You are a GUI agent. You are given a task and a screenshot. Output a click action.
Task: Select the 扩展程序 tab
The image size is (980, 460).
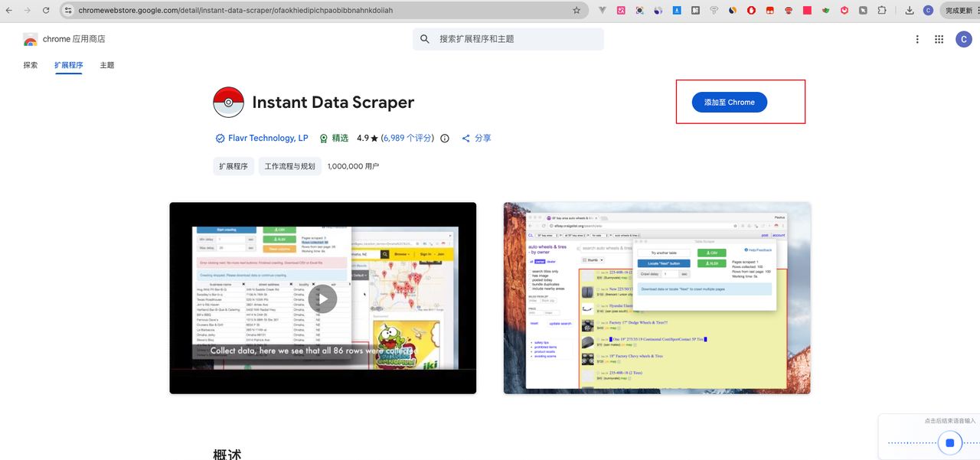pos(69,65)
